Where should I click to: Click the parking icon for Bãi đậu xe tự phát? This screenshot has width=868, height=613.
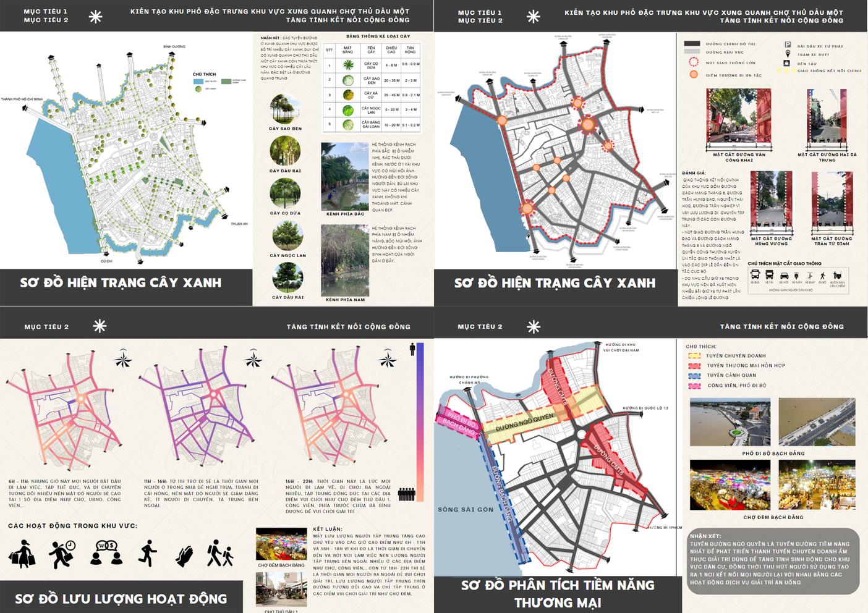(788, 44)
